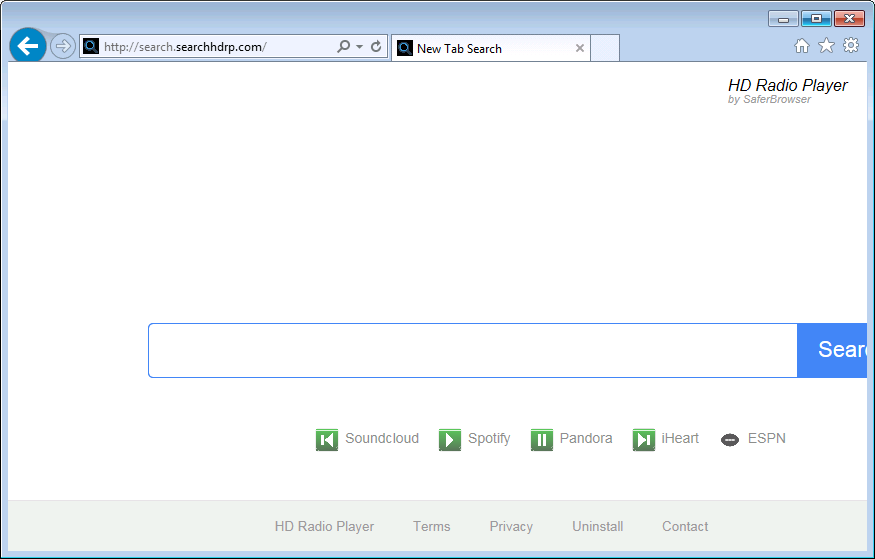The width and height of the screenshot is (875, 559).
Task: Open the Privacy footer link
Action: coord(511,527)
